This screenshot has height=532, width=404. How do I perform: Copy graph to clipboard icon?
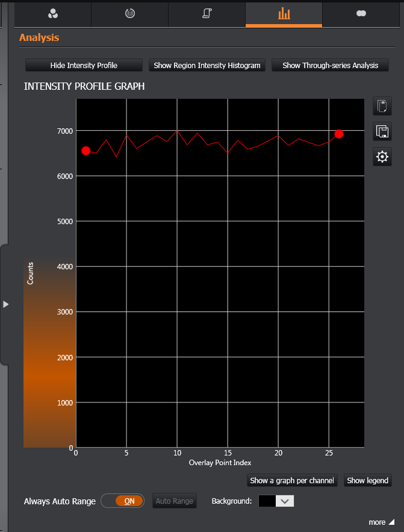[x=382, y=106]
